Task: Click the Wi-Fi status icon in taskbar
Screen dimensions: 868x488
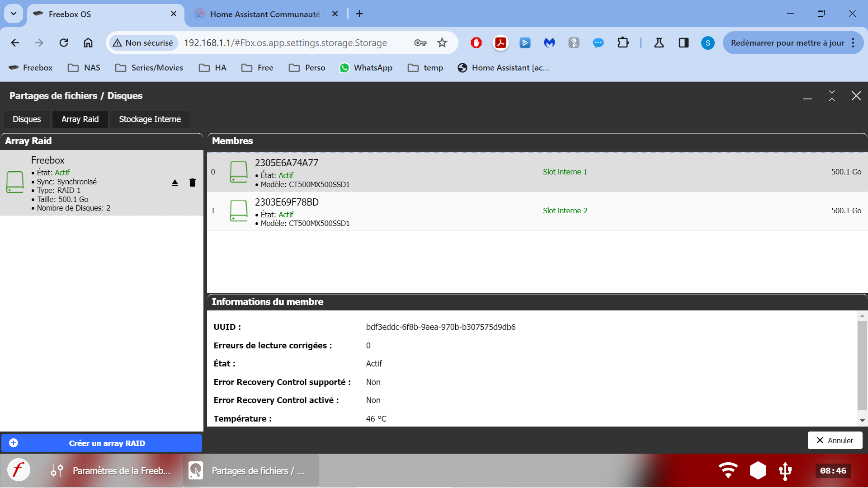Action: pos(728,470)
